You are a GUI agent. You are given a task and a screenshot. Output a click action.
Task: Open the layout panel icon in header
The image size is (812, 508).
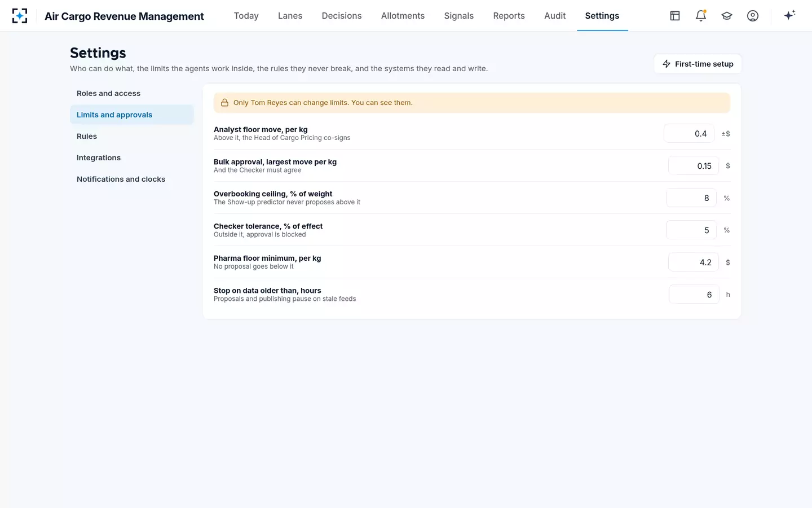675,16
